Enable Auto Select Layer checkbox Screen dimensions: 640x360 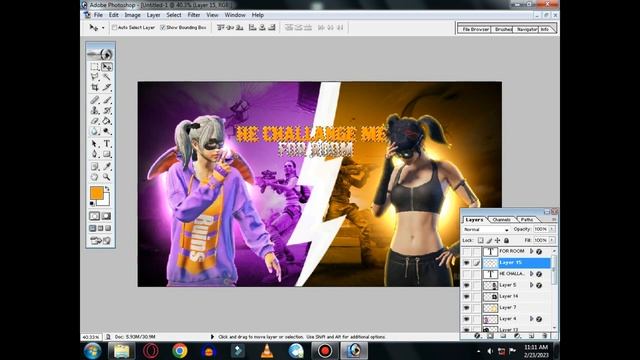(115, 27)
